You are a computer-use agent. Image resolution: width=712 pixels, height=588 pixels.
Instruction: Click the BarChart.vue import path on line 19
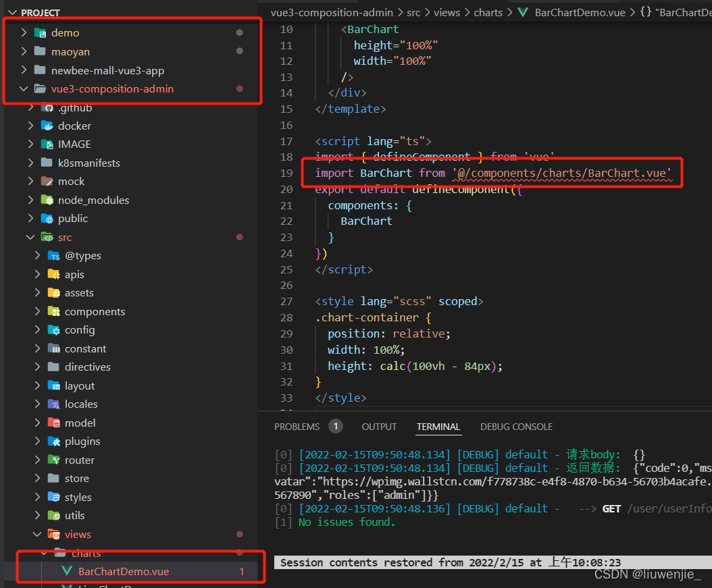click(x=561, y=173)
